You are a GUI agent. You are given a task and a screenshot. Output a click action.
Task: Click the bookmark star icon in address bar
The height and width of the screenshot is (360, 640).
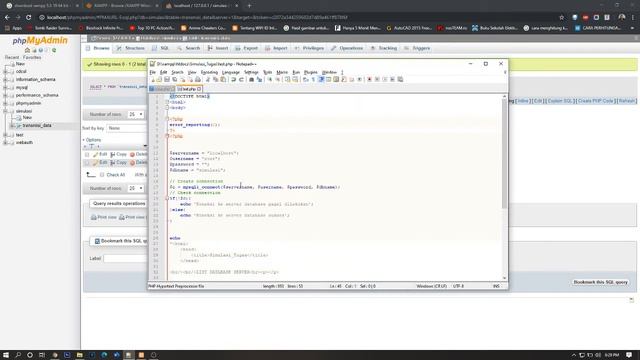point(562,18)
